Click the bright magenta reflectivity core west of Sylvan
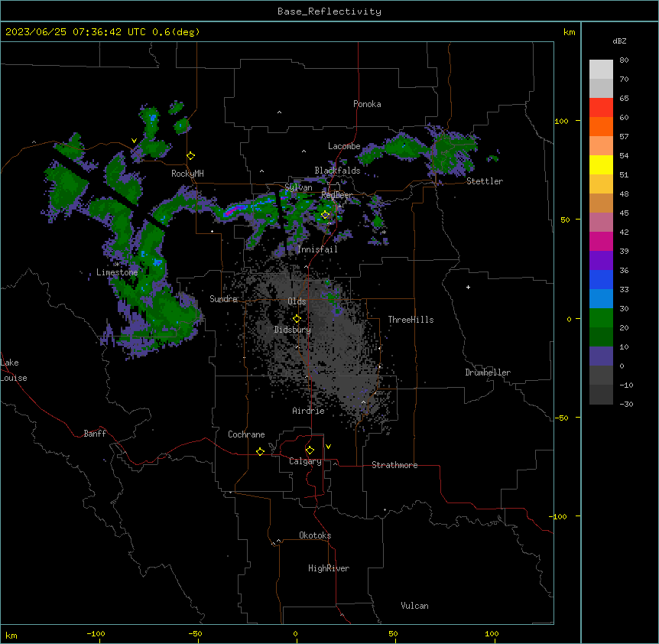Viewport: 659px width, 644px height. click(234, 210)
